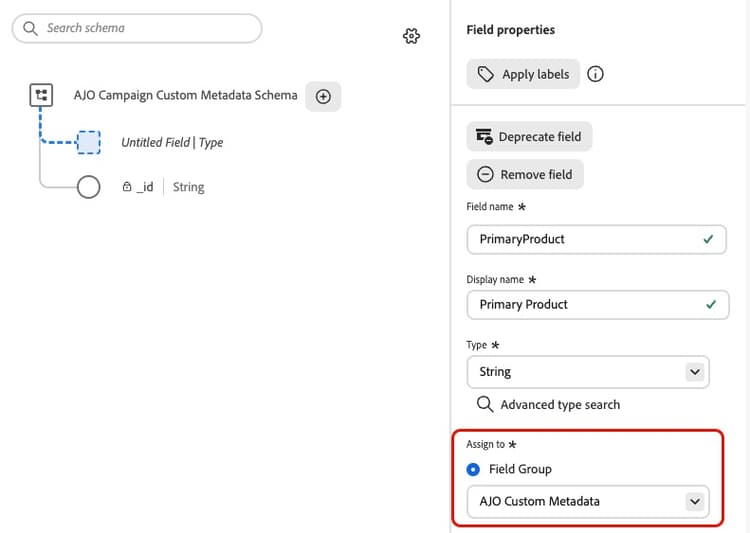Focus the Display name input field
This screenshot has width=750, height=533.
click(597, 305)
